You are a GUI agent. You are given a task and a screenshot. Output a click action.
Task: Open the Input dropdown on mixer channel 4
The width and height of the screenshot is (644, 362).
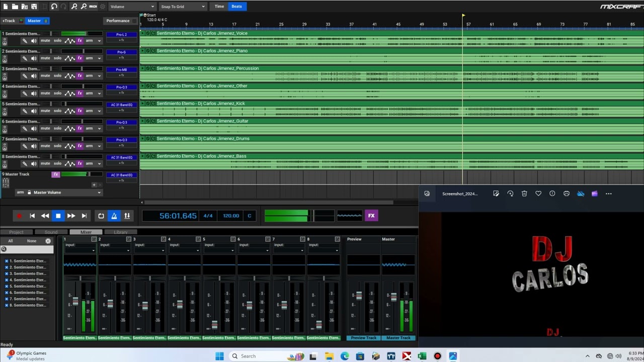184,250
